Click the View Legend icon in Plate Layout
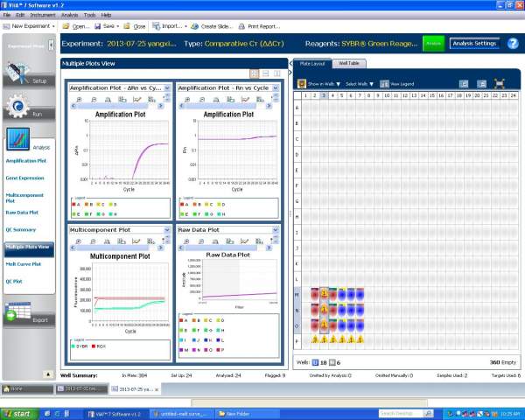The width and height of the screenshot is (525, 420). pos(384,84)
